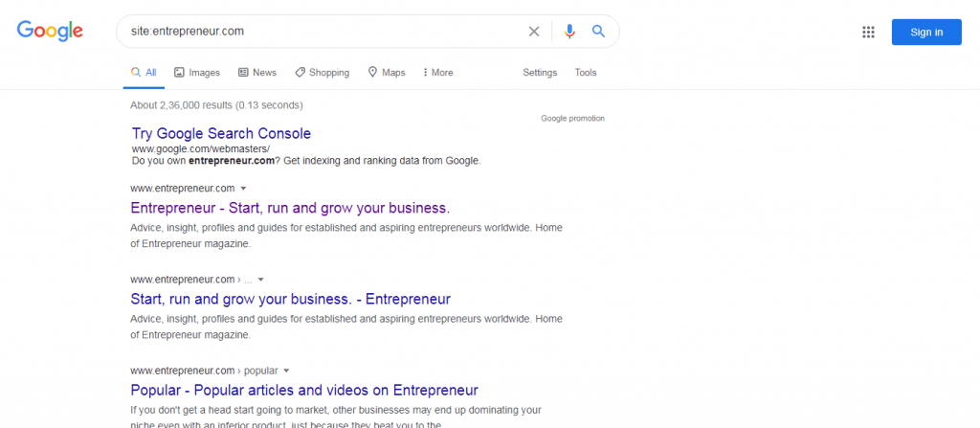This screenshot has height=428, width=980.
Task: Start voice search with microphone icon
Action: click(569, 32)
